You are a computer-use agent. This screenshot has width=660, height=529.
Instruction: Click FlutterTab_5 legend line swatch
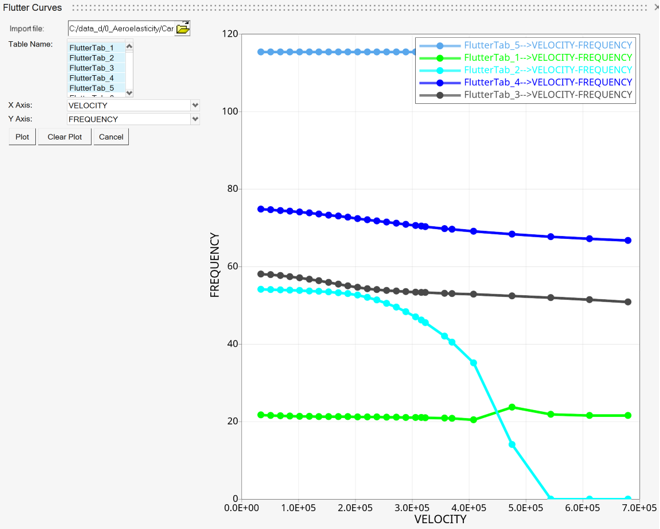click(440, 46)
